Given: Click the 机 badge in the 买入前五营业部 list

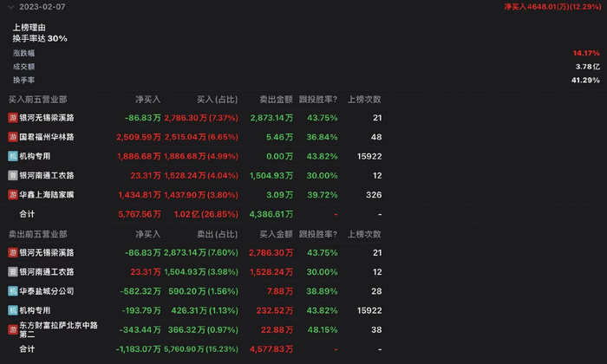Looking at the screenshot, I should pyautogui.click(x=13, y=156).
